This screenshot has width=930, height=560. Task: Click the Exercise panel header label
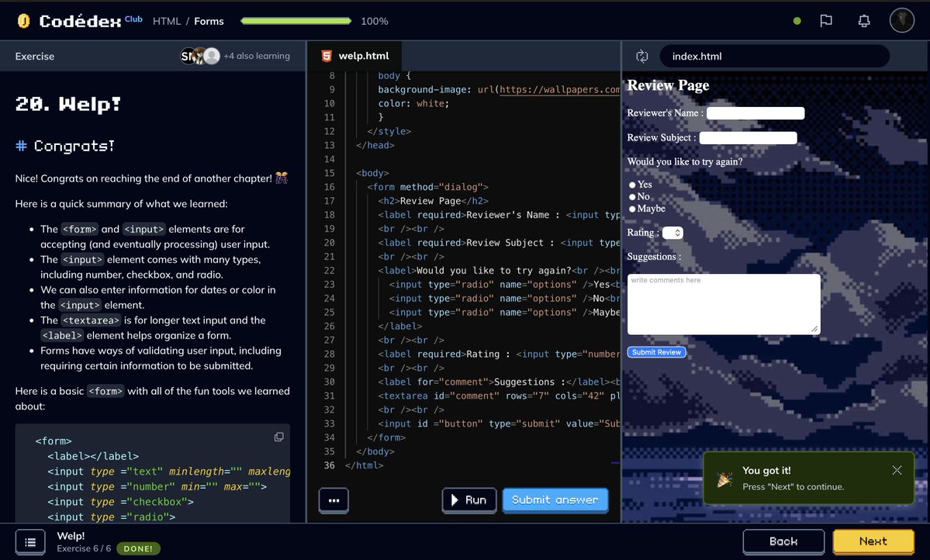tap(34, 57)
